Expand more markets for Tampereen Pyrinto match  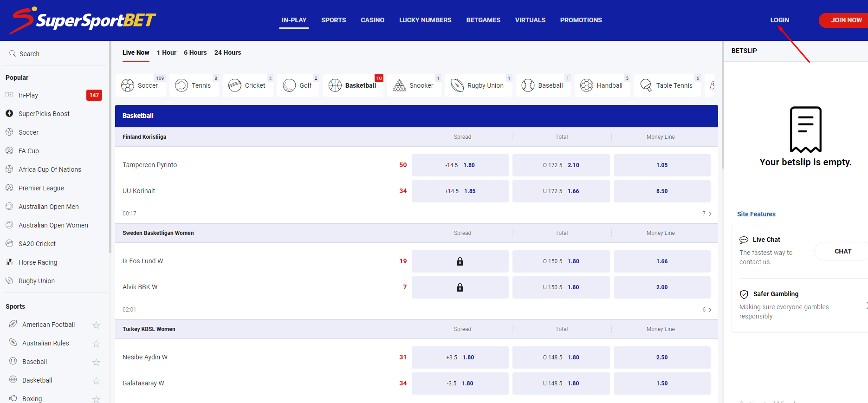707,214
